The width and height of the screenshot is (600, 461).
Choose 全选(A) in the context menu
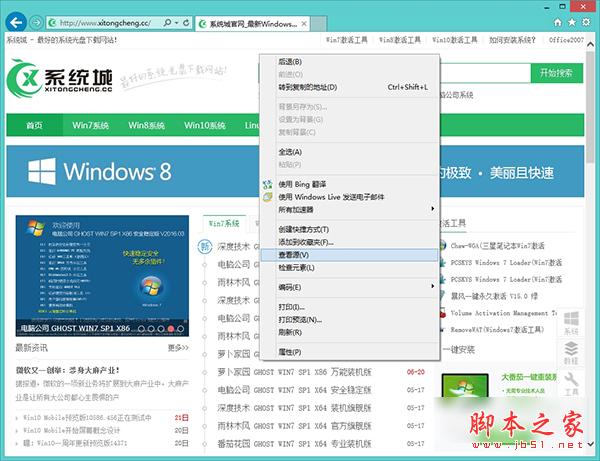click(349, 152)
